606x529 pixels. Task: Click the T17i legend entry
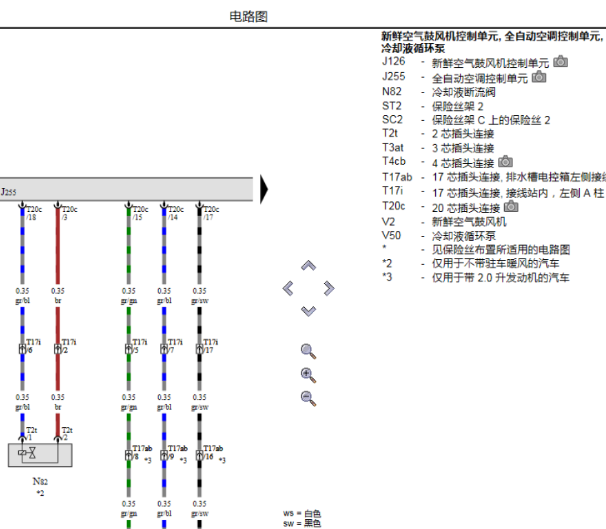pos(493,192)
